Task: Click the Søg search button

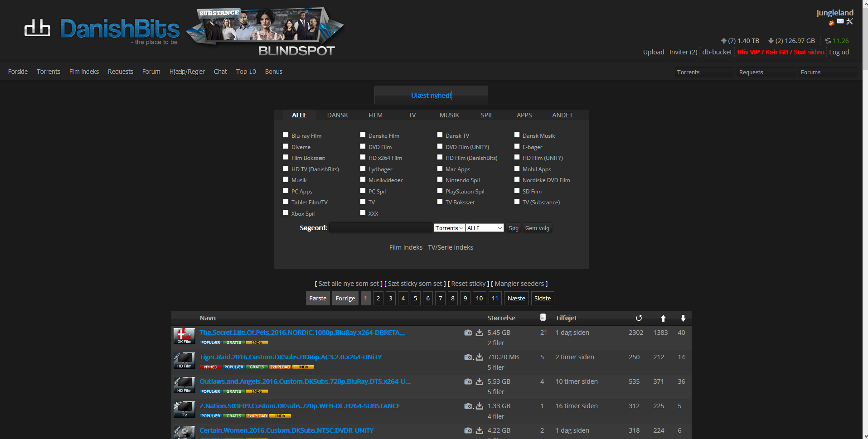Action: pyautogui.click(x=513, y=228)
